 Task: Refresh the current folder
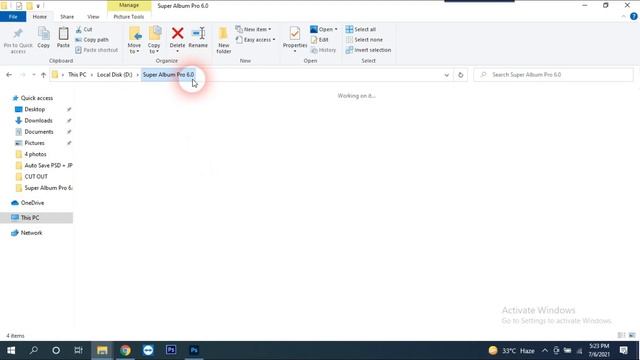pyautogui.click(x=460, y=75)
